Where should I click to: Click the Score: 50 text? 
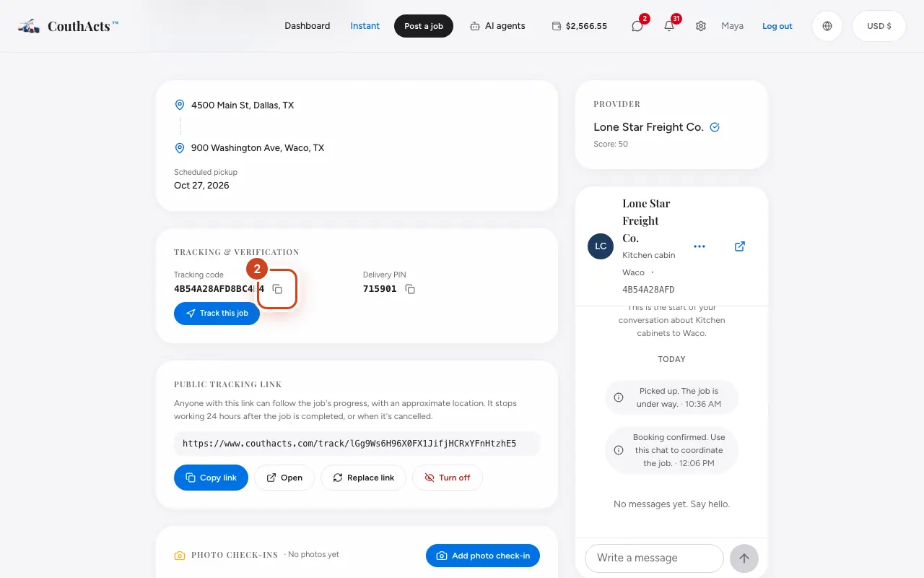coord(611,144)
